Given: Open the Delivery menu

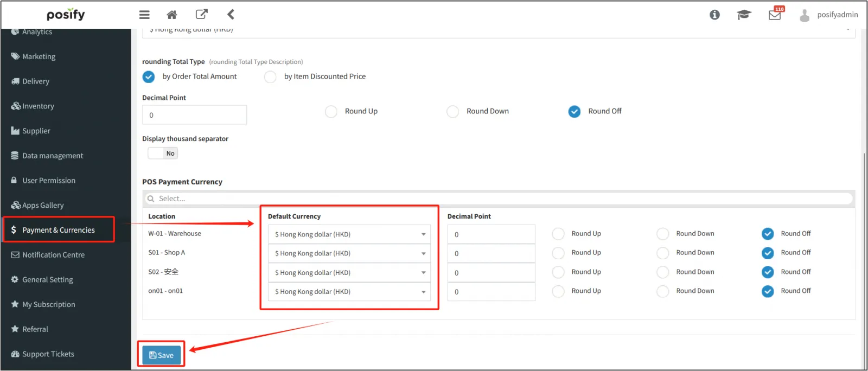Looking at the screenshot, I should [36, 81].
